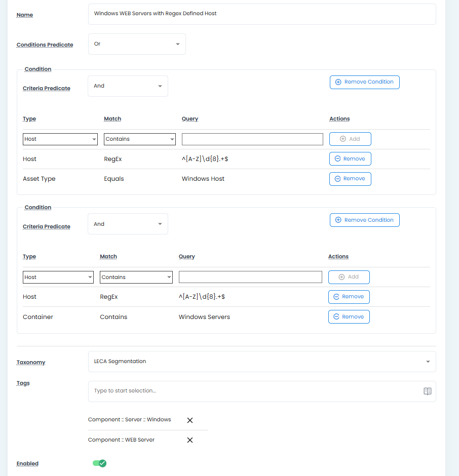Screen dimensions: 459x476
Task: Expand the first Criteria Predicate dropdown
Action: pyautogui.click(x=128, y=86)
